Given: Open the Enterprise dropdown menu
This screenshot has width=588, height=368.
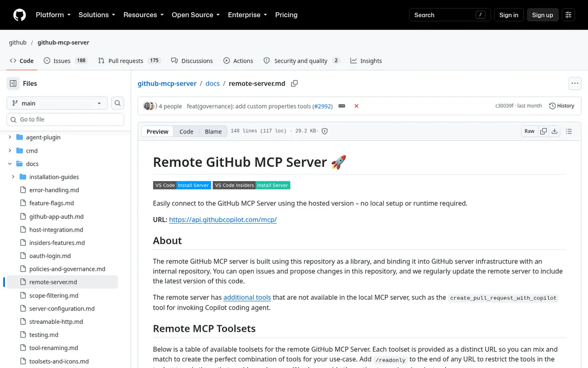Looking at the screenshot, I should pos(247,15).
